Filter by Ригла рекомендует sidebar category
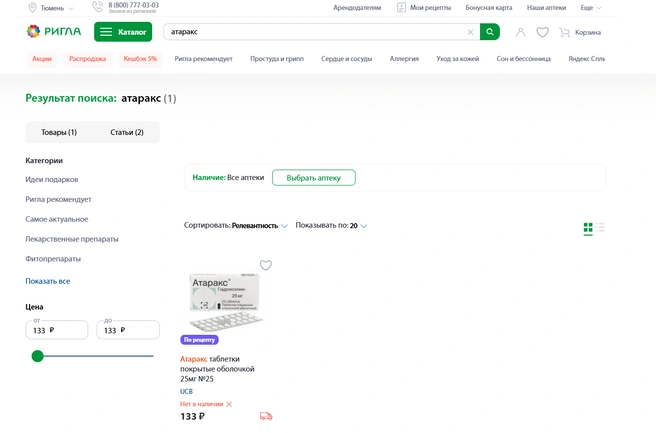The height and width of the screenshot is (433, 656). 58,199
